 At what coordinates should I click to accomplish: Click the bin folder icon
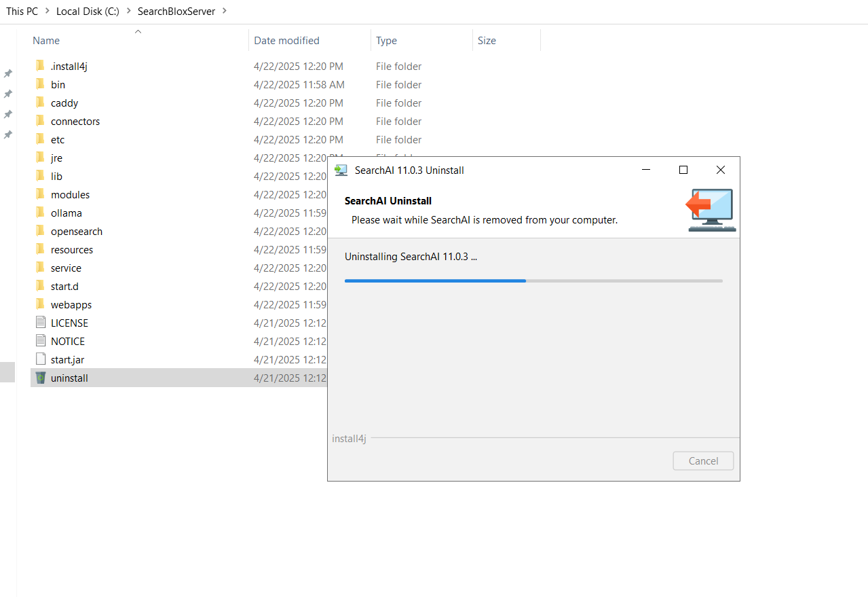pyautogui.click(x=40, y=84)
